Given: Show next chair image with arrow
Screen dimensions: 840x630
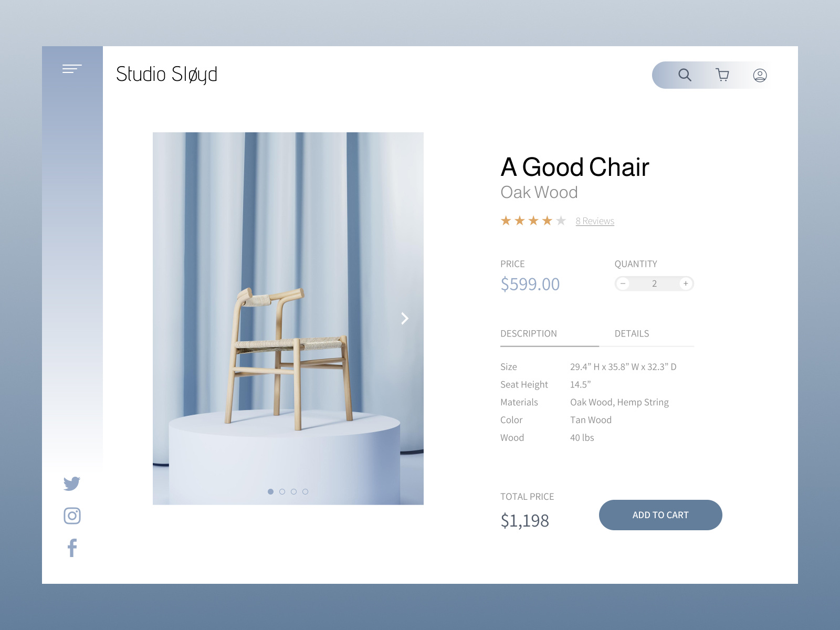Looking at the screenshot, I should pos(405,319).
